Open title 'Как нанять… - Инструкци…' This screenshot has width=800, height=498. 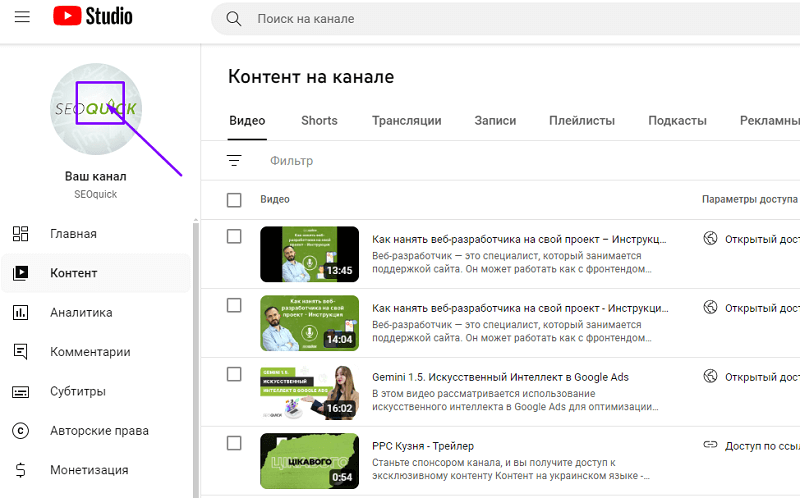(x=520, y=308)
